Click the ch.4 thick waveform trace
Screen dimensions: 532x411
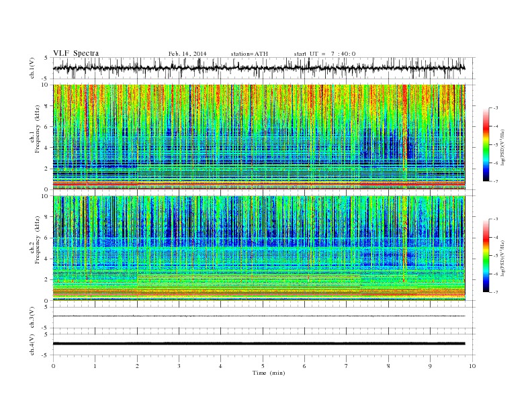[259, 344]
